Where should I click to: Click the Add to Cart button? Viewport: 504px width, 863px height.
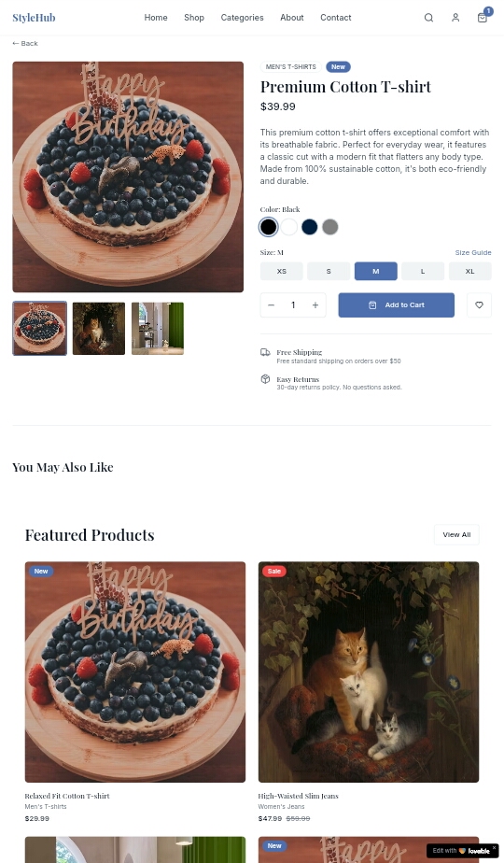click(x=396, y=304)
